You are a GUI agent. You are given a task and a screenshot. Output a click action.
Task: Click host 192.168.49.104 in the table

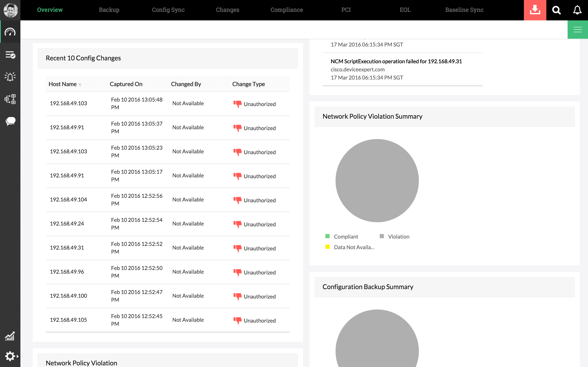[68, 200]
